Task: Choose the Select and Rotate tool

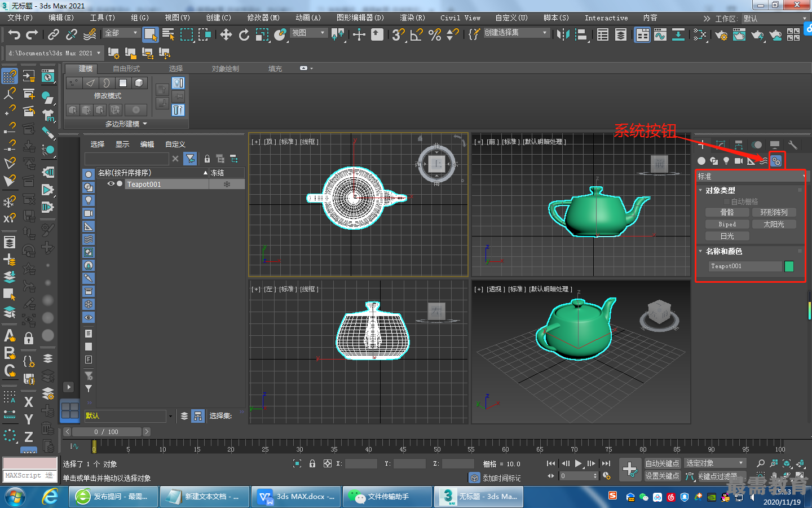Action: tap(244, 35)
